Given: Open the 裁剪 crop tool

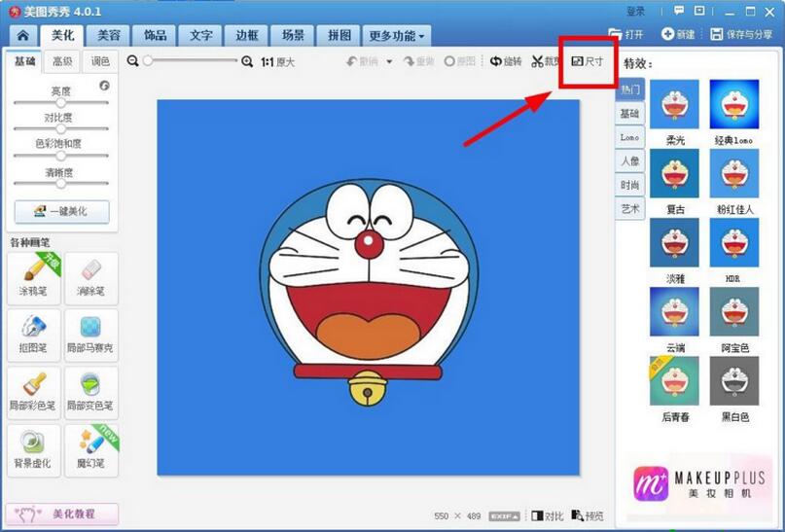Looking at the screenshot, I should pos(546,61).
